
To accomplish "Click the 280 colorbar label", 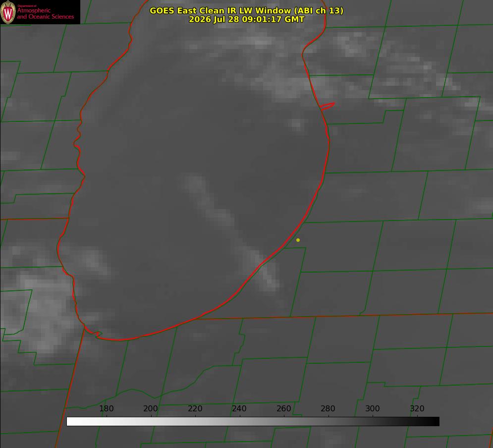I will coord(328,408).
